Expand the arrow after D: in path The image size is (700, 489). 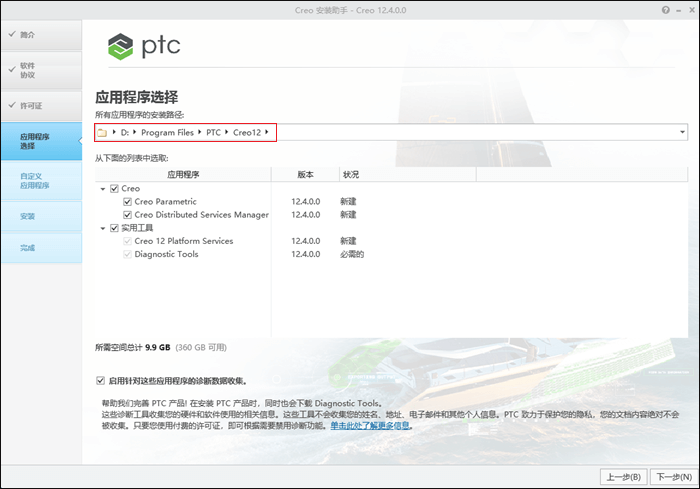pyautogui.click(x=134, y=132)
